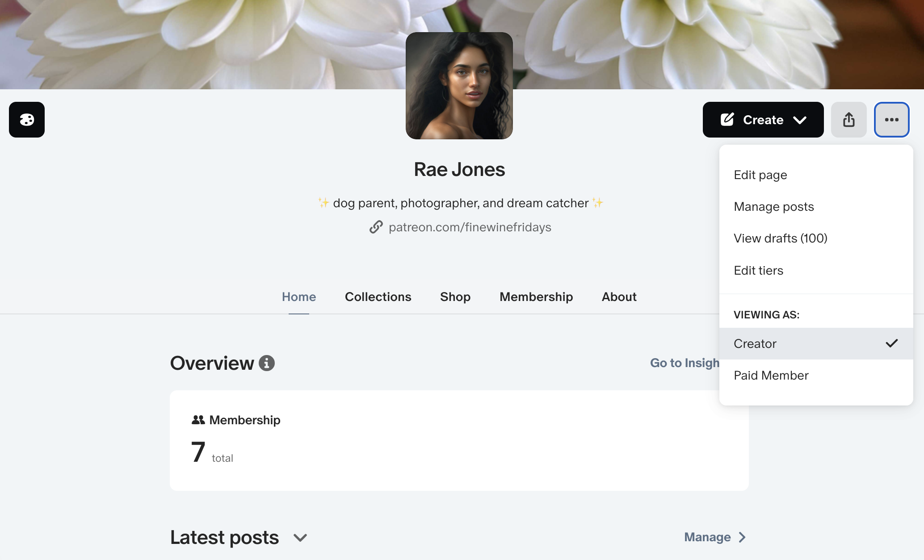924x560 pixels.
Task: Switch to the Collections tab
Action: (378, 297)
